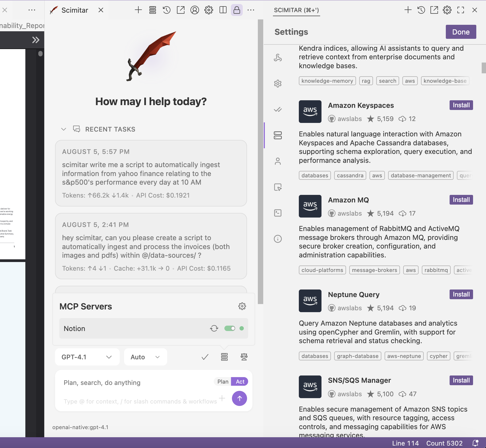Install Amazon Keyspaces server

461,105
